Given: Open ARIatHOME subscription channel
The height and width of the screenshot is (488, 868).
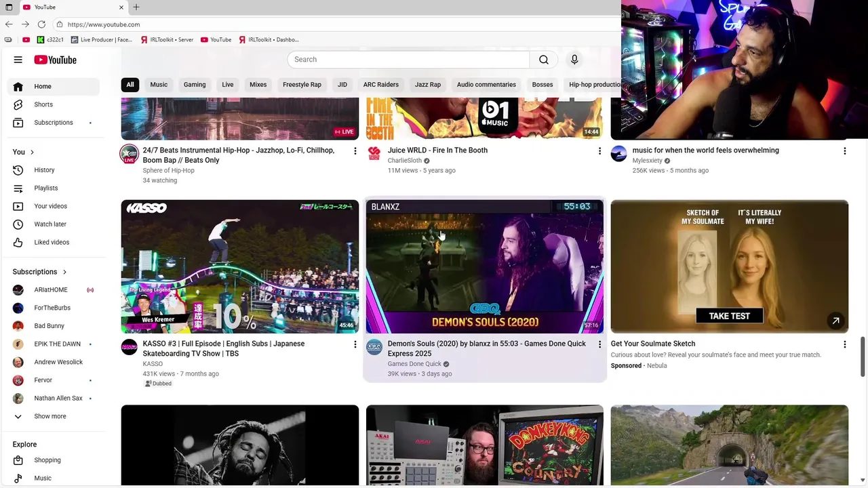Looking at the screenshot, I should 54,290.
